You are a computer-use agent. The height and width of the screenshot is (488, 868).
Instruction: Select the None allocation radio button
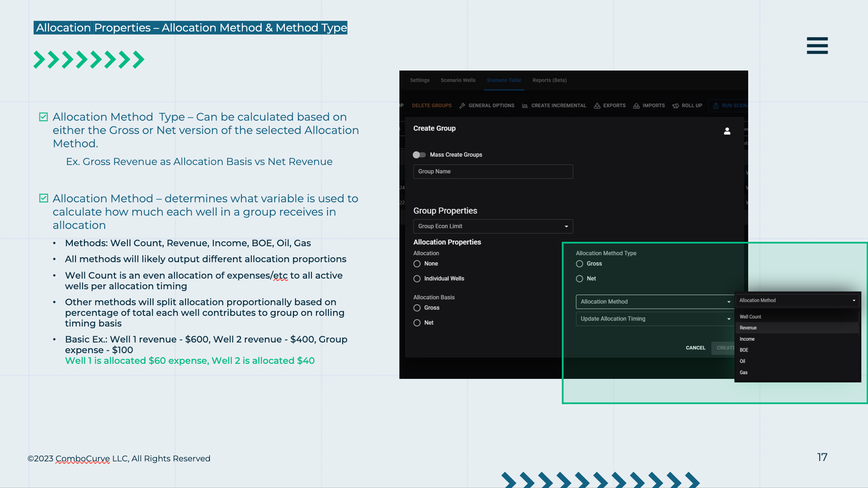tap(417, 264)
